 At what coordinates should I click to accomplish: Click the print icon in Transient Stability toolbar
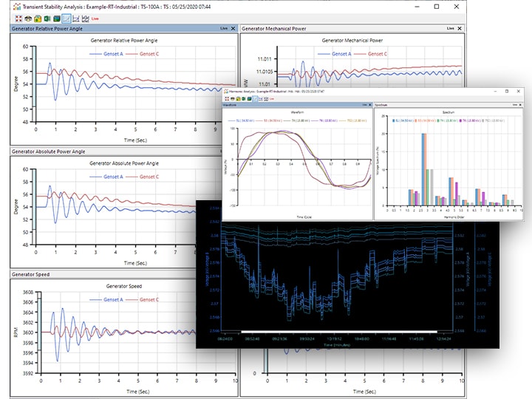coord(27,18)
